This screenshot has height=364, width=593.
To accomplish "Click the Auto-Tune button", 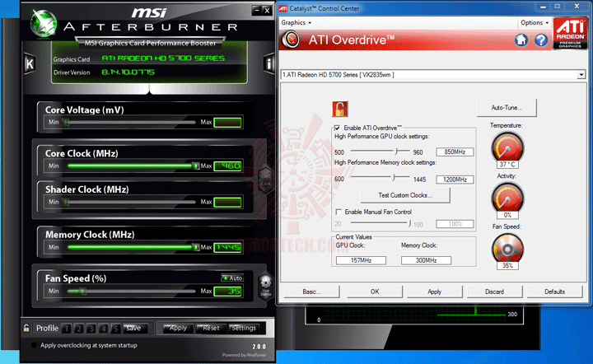I will 507,108.
